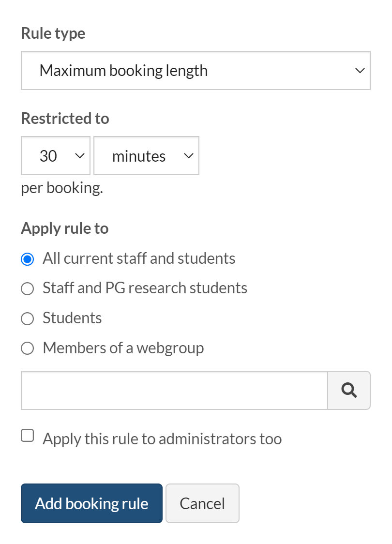Choose Staff and PG research students

click(28, 289)
